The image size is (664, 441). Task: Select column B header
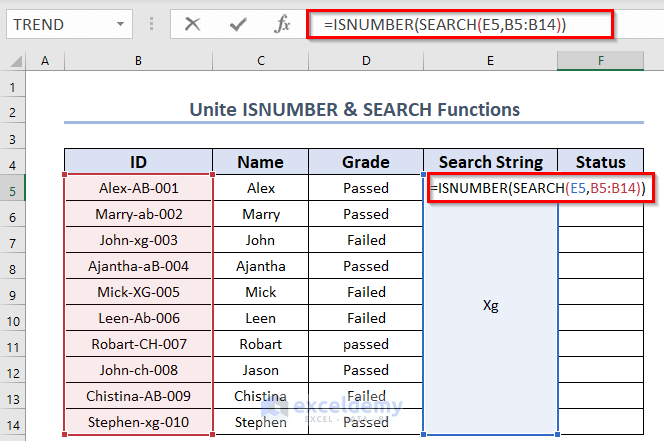click(138, 62)
